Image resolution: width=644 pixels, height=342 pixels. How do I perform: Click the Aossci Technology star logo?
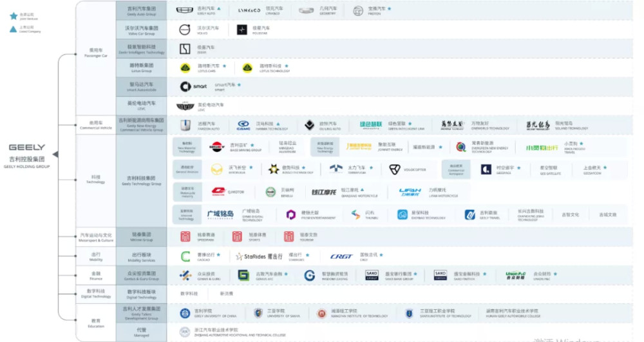click(274, 169)
